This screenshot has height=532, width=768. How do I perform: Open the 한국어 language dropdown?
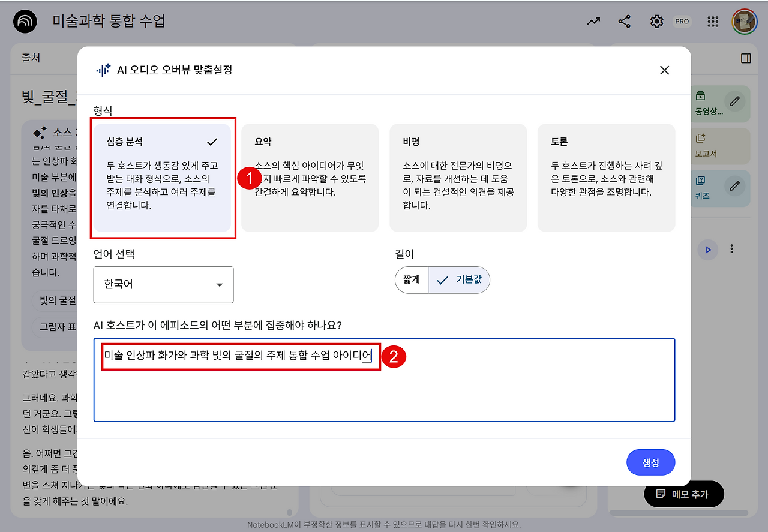pyautogui.click(x=163, y=285)
